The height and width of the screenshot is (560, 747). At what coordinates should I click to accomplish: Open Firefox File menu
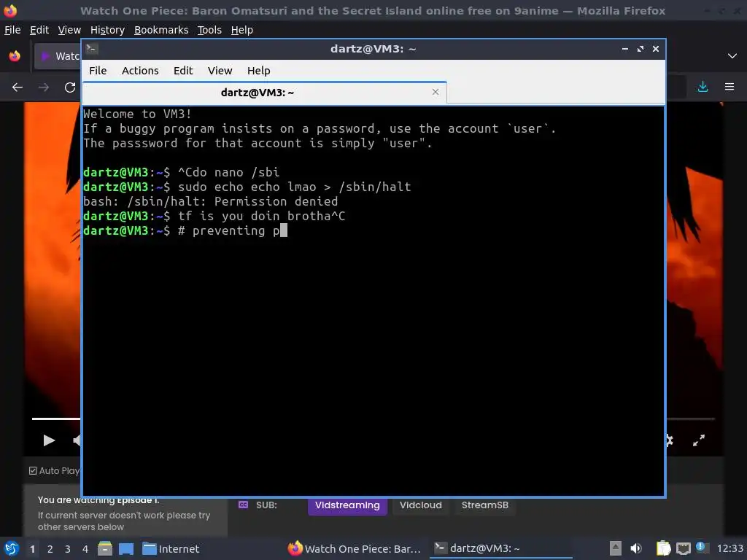pyautogui.click(x=12, y=30)
